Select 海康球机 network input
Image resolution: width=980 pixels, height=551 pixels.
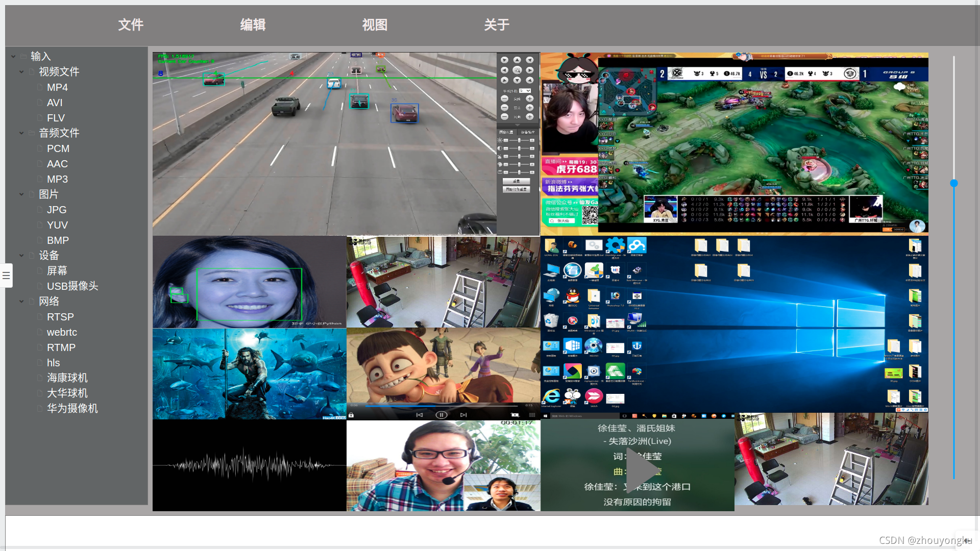[x=67, y=378]
